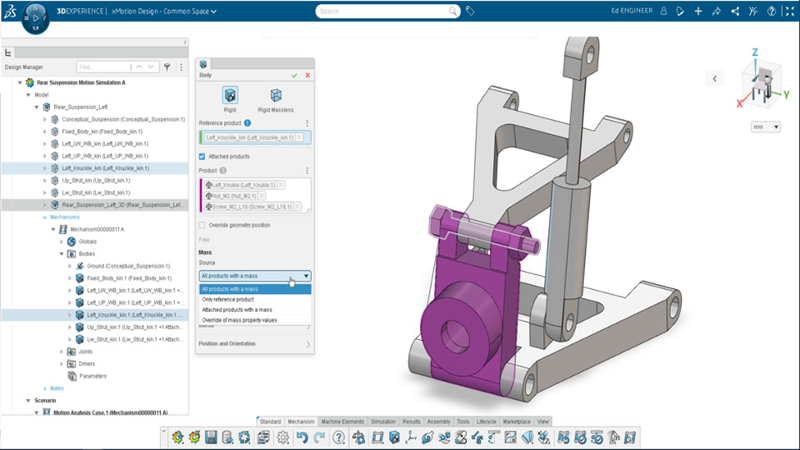The image size is (800, 450).
Task: Click the Design Manager filter funnel icon
Action: [x=167, y=67]
